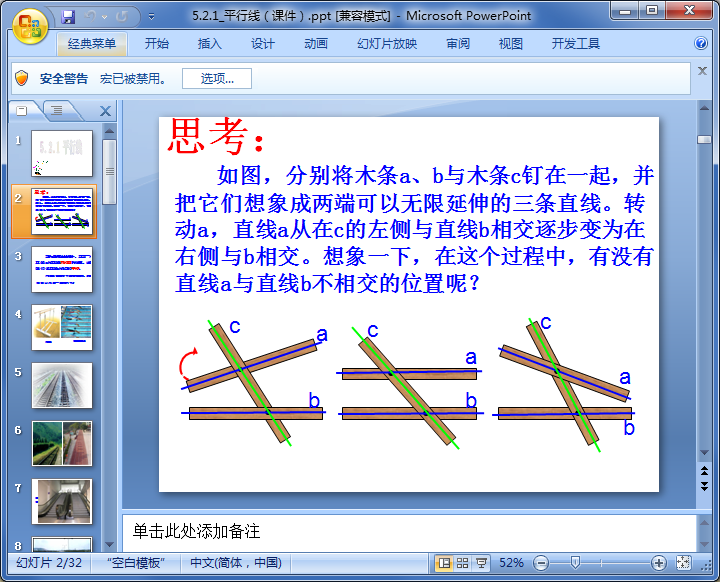Viewport: 720px width, 582px height.
Task: Click the 中文(简体，中国) language indicator
Action: coord(236,563)
